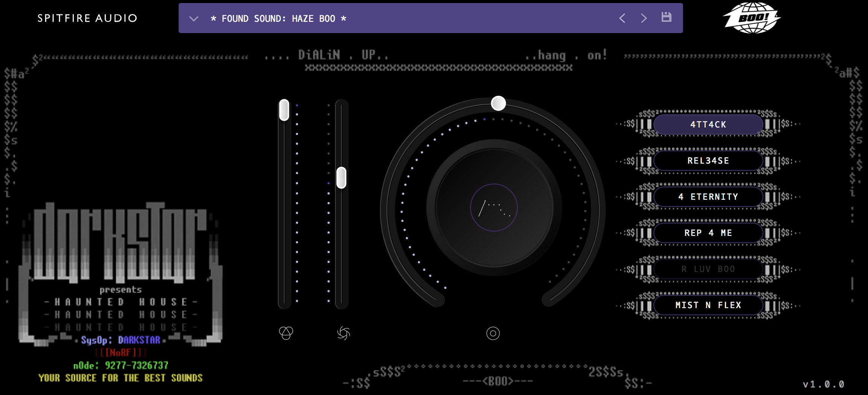
Task: Pick the dimmed R LUV BOO option
Action: point(708,269)
